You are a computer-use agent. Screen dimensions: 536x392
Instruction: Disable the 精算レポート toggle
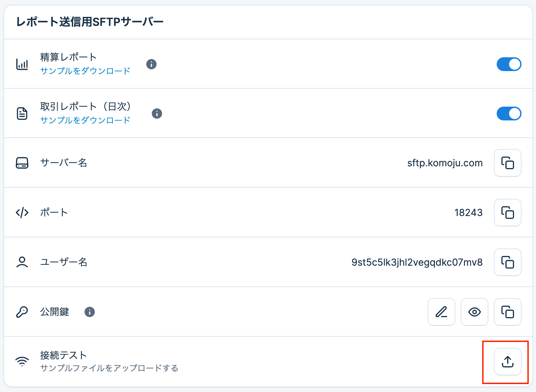(509, 64)
